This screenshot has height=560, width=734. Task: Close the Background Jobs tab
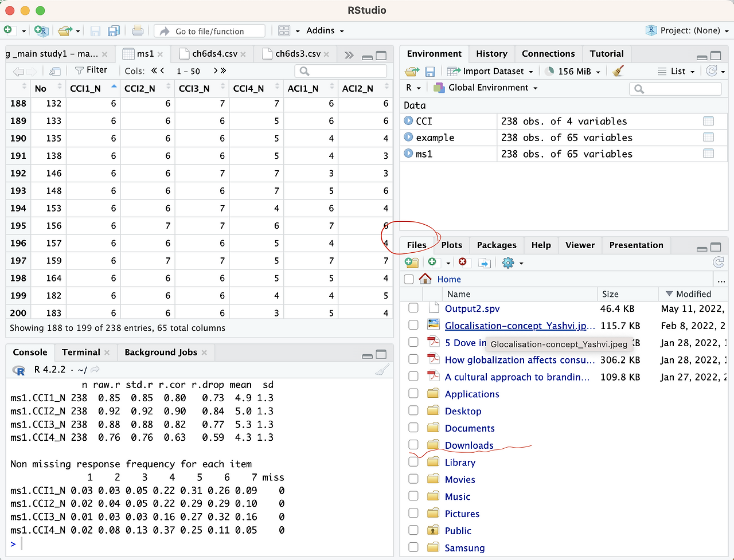pos(204,353)
